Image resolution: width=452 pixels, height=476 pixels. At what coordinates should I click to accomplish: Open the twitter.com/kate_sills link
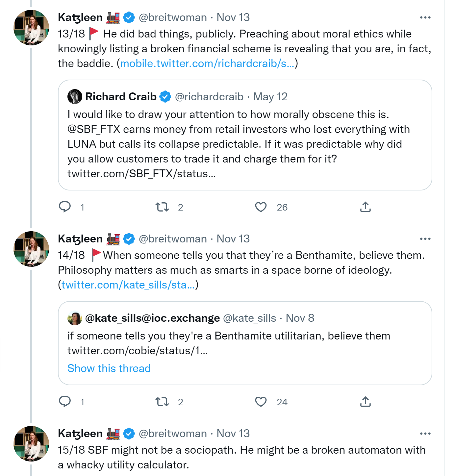pos(128,285)
